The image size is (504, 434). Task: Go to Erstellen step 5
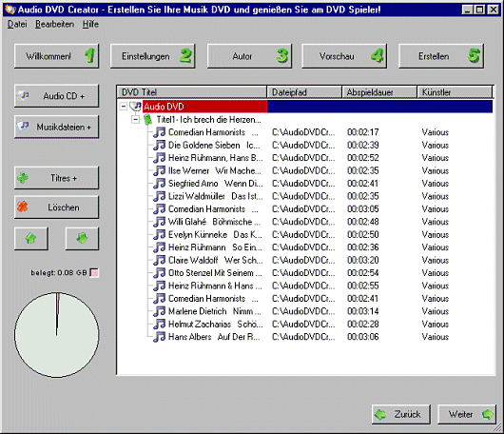441,56
